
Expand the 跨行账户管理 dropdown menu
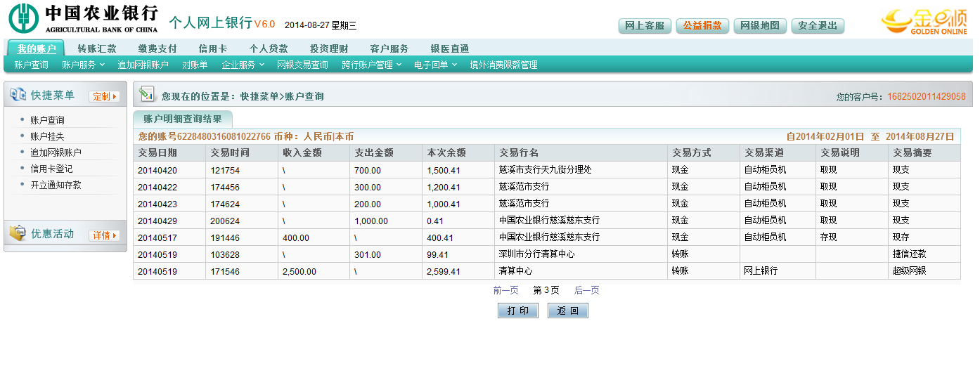coord(371,65)
